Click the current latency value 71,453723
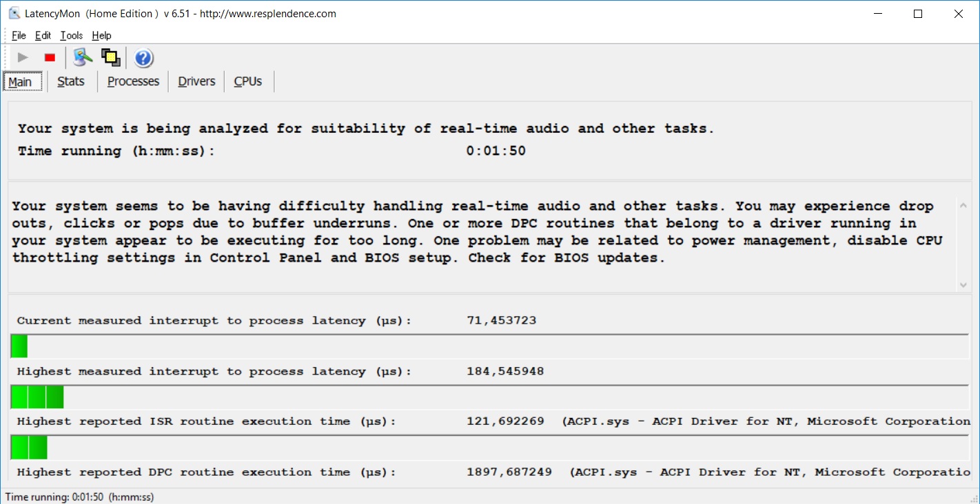This screenshot has width=980, height=504. click(x=501, y=321)
